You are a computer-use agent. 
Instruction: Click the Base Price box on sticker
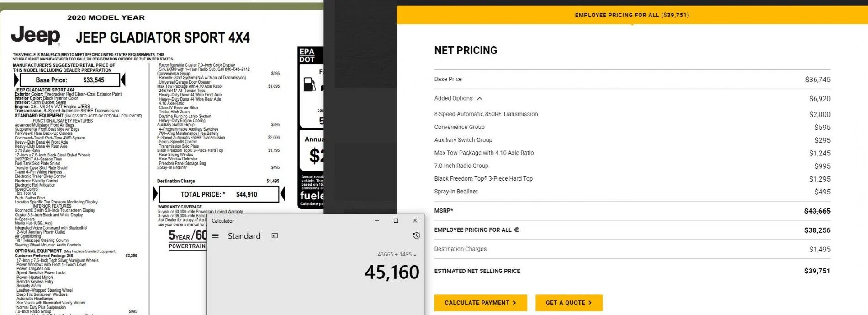pyautogui.click(x=70, y=80)
